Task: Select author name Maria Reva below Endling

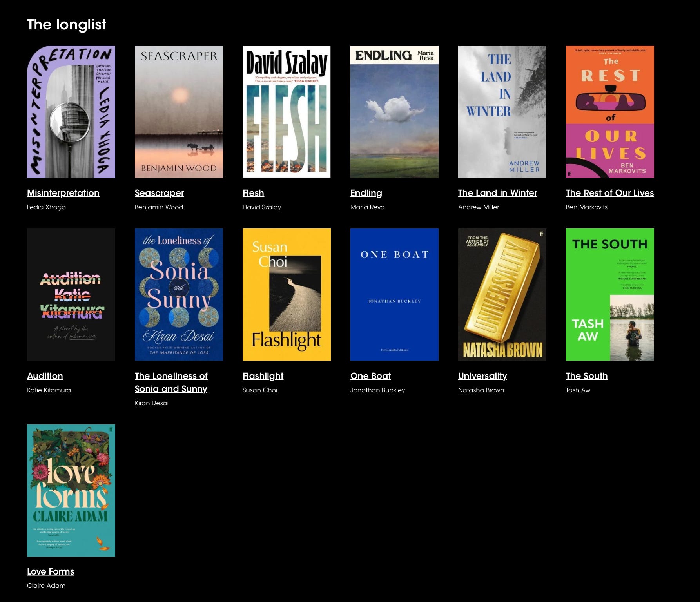Action: tap(367, 207)
